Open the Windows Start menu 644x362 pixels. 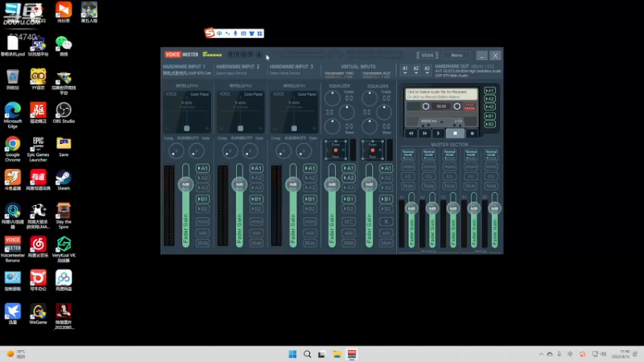[292, 354]
